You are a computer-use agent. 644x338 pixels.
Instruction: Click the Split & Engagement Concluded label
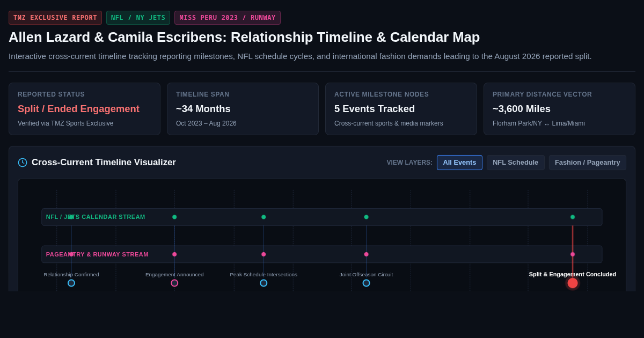click(x=573, y=274)
